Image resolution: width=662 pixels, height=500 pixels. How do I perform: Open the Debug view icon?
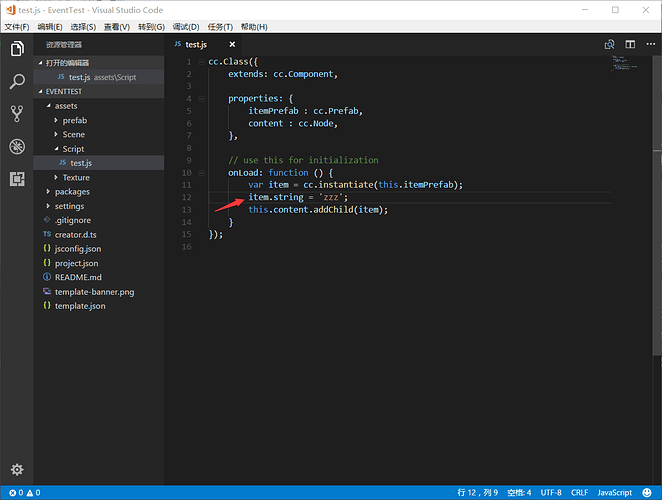17,147
